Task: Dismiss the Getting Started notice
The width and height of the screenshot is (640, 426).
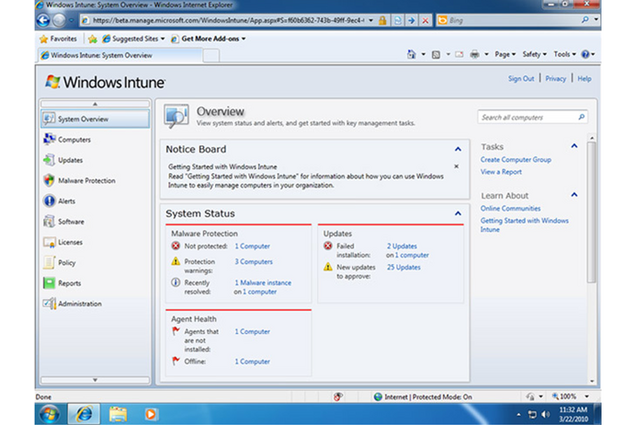Action: click(x=456, y=166)
